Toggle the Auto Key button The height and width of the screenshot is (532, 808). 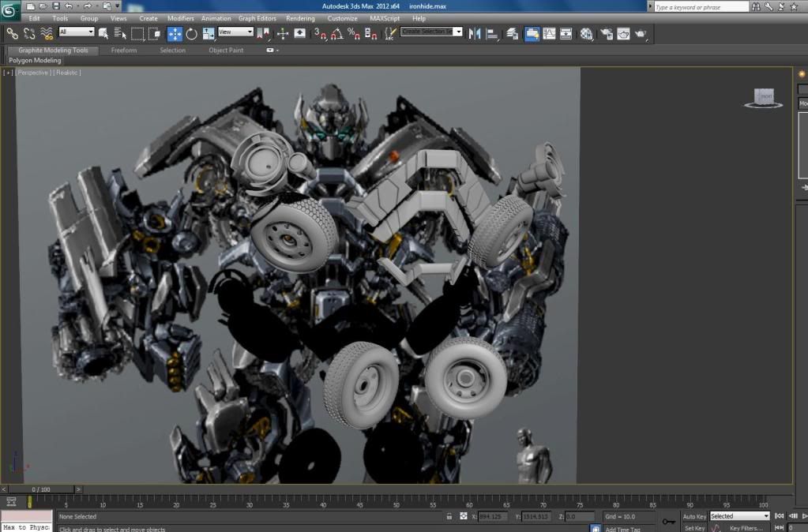tap(694, 516)
